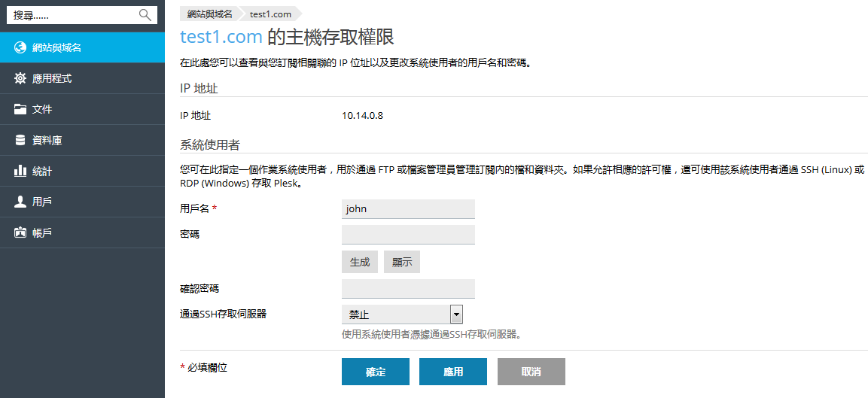Click the SSH dropdown arrow

[456, 314]
